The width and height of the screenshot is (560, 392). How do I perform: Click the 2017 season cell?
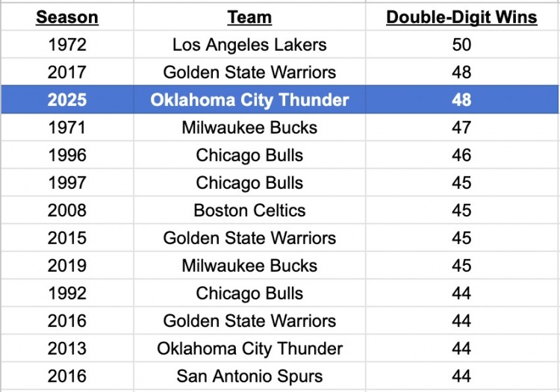pyautogui.click(x=67, y=72)
